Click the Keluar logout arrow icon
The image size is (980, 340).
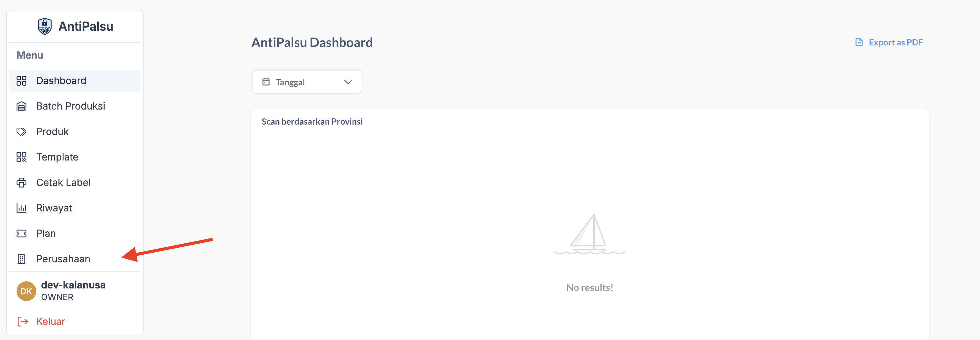tap(22, 321)
